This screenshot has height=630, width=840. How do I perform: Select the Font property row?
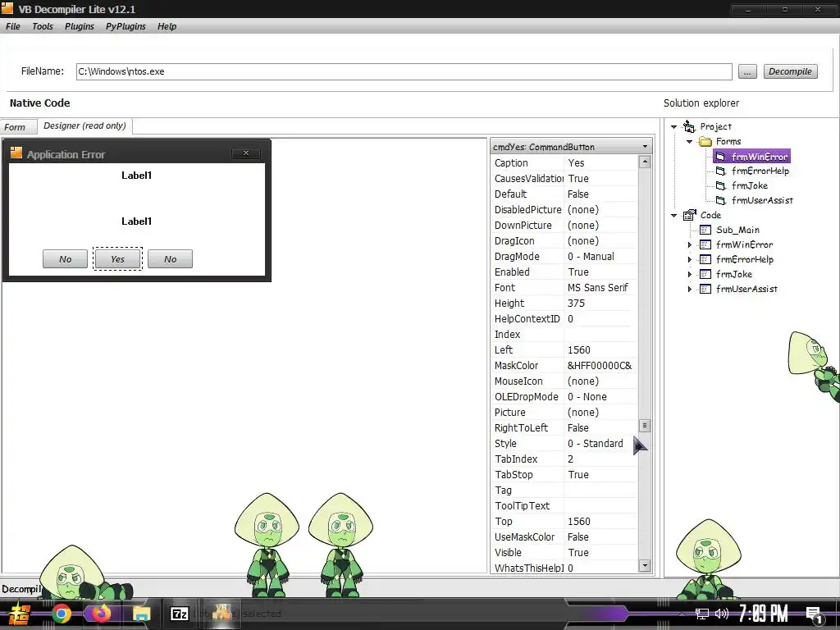click(564, 288)
